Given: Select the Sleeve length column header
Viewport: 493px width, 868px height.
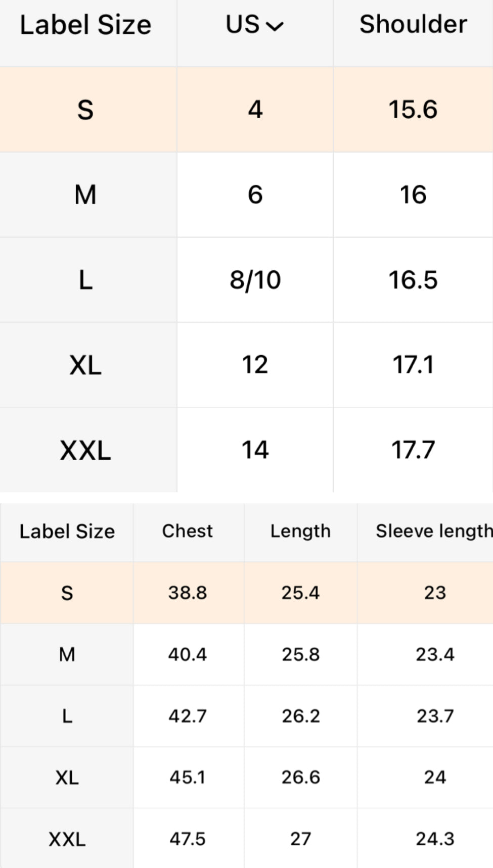Looking at the screenshot, I should pyautogui.click(x=434, y=531).
